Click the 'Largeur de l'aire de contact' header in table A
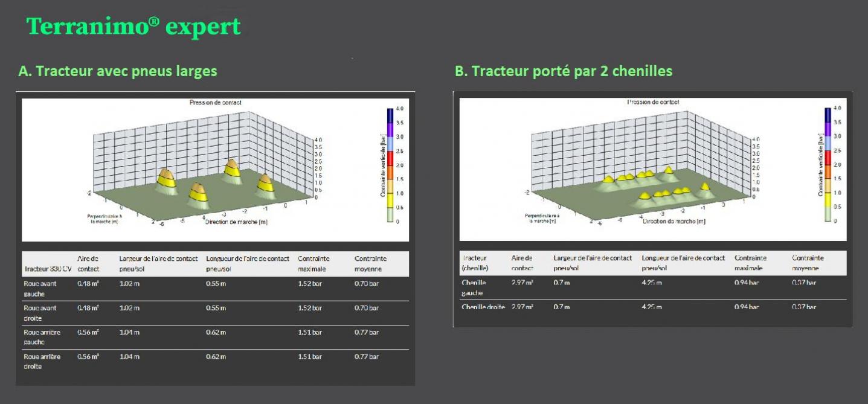Image resolution: width=868 pixels, height=404 pixels. coord(158,263)
